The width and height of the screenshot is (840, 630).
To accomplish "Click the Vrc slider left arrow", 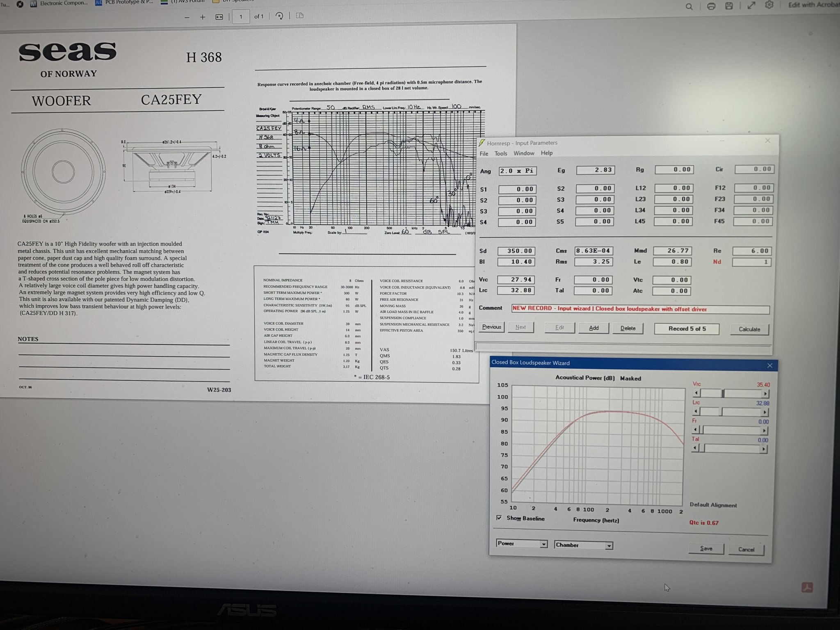I will point(696,393).
